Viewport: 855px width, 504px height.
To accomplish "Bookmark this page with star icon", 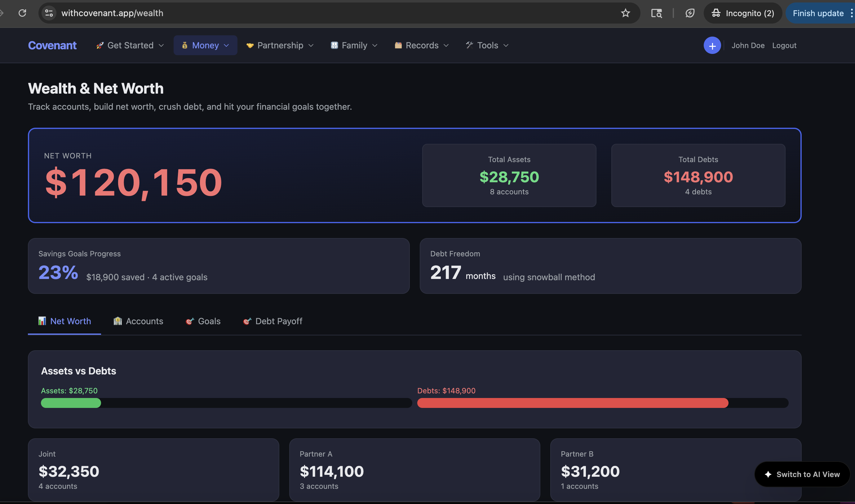I will click(x=625, y=13).
